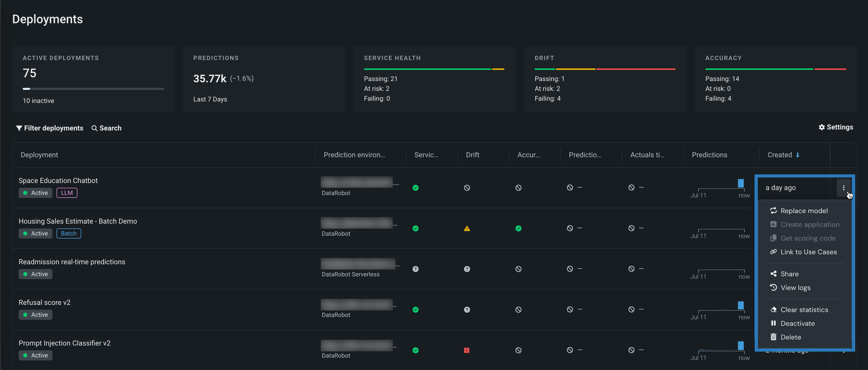Open the Space Education Chatbot deployment
Viewport: 868px width, 370px height.
[x=58, y=180]
